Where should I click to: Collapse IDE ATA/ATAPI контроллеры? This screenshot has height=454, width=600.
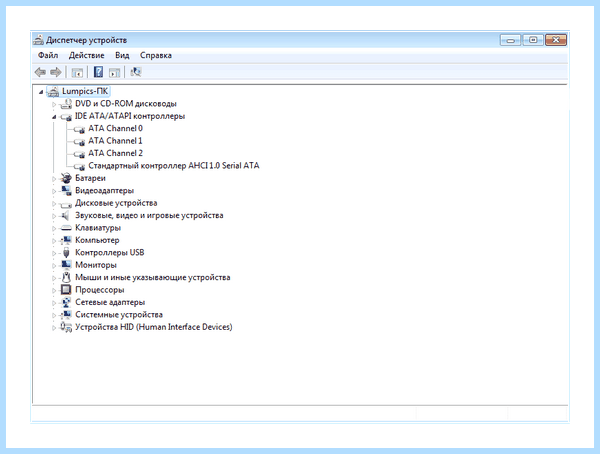[x=54, y=117]
